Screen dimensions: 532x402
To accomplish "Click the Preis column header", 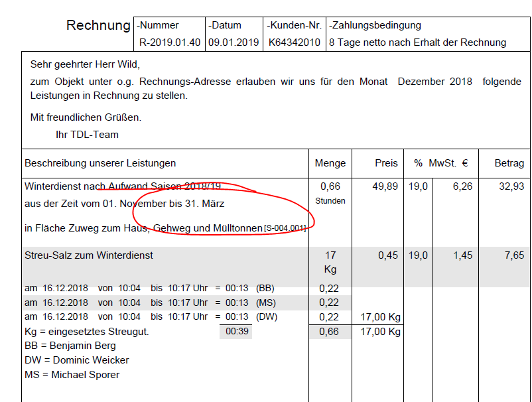I will pyautogui.click(x=386, y=163).
